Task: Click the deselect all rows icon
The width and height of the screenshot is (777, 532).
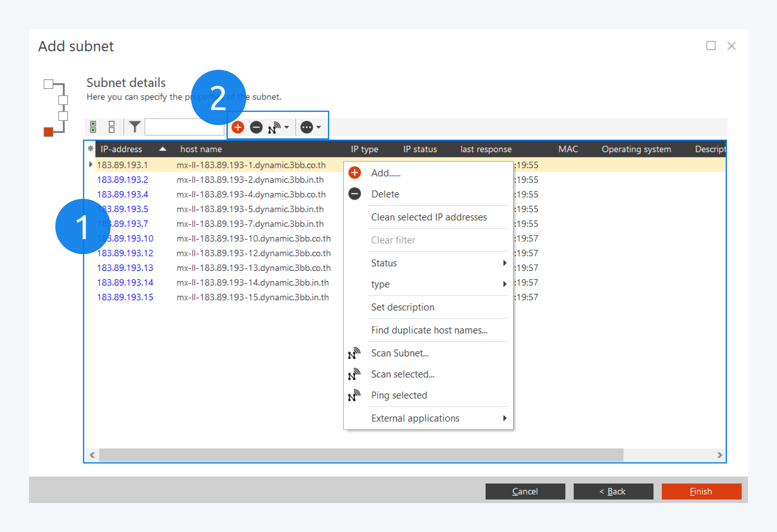Action: point(112,127)
